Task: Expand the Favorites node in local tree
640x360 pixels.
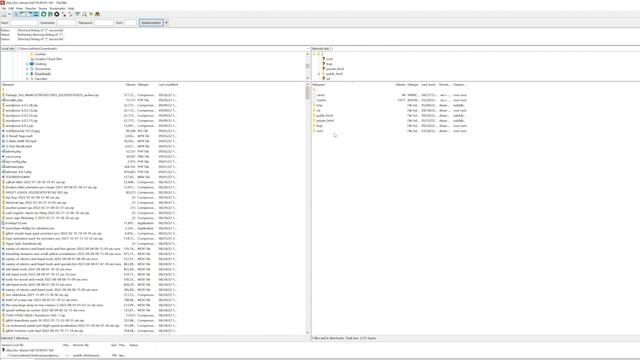Action: 27,79
